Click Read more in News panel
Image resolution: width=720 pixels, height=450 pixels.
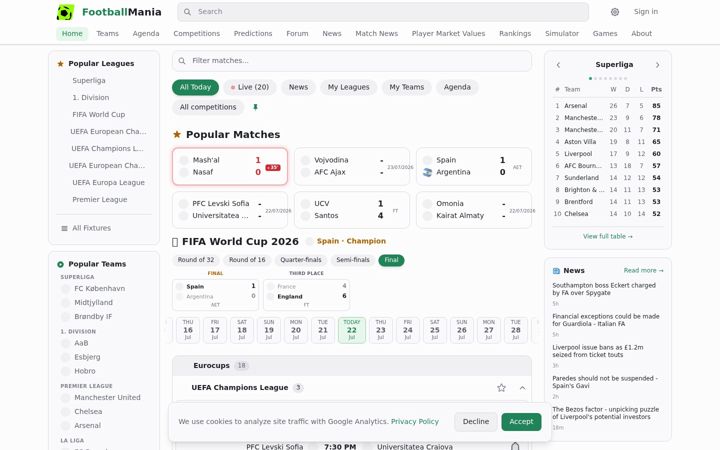[x=643, y=271]
